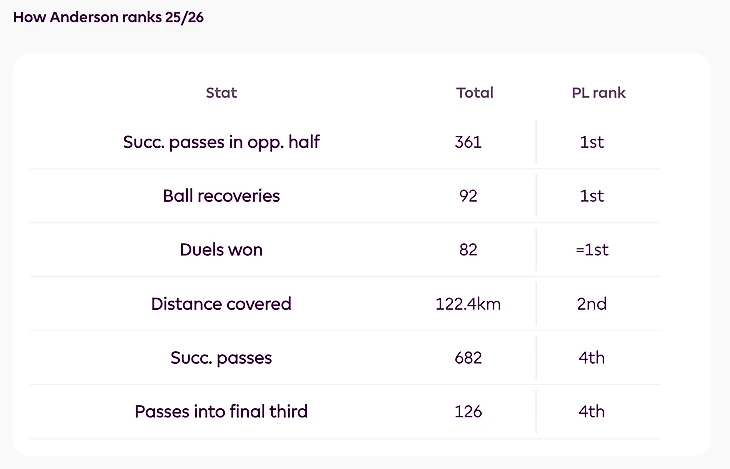The image size is (730, 469).
Task: Click the Total column header
Action: (x=475, y=93)
